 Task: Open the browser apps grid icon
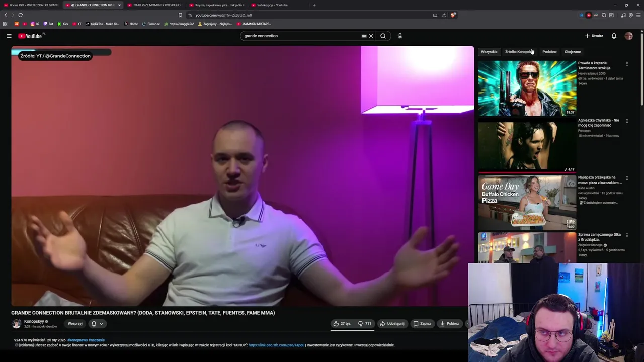5,24
